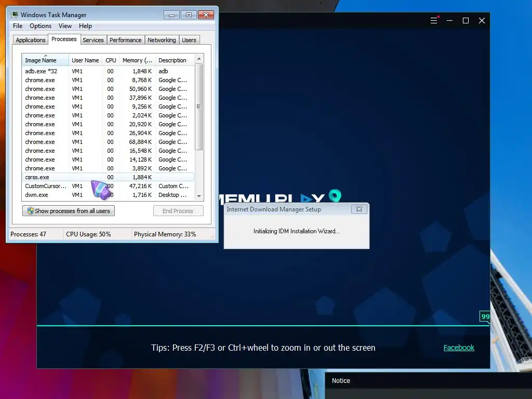Image resolution: width=532 pixels, height=399 pixels.
Task: Select chrome.exe using 26,904 K memory
Action: point(108,133)
